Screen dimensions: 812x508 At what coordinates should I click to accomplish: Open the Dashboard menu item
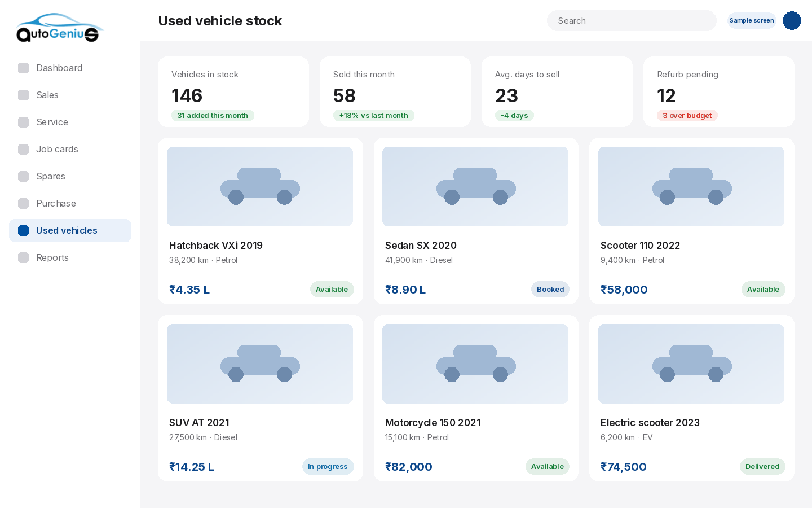coord(70,68)
